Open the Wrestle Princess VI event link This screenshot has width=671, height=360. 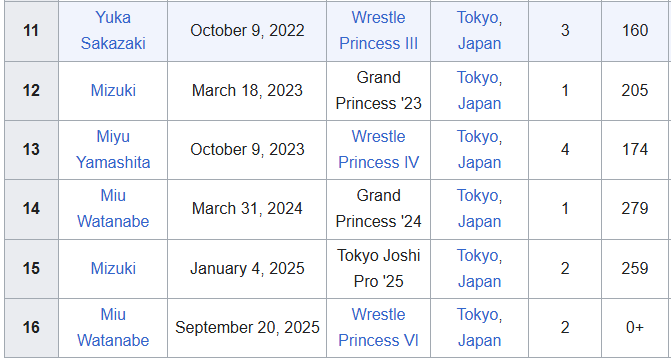(x=378, y=327)
